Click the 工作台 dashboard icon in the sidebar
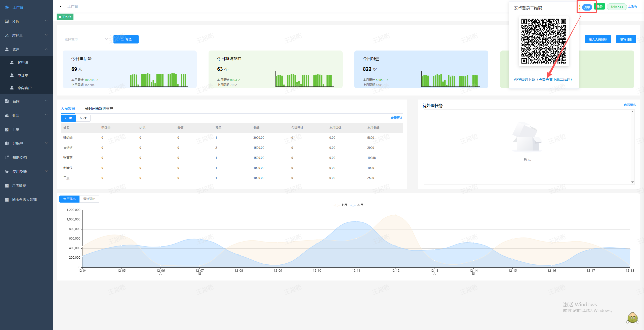The height and width of the screenshot is (330, 644). click(7, 7)
